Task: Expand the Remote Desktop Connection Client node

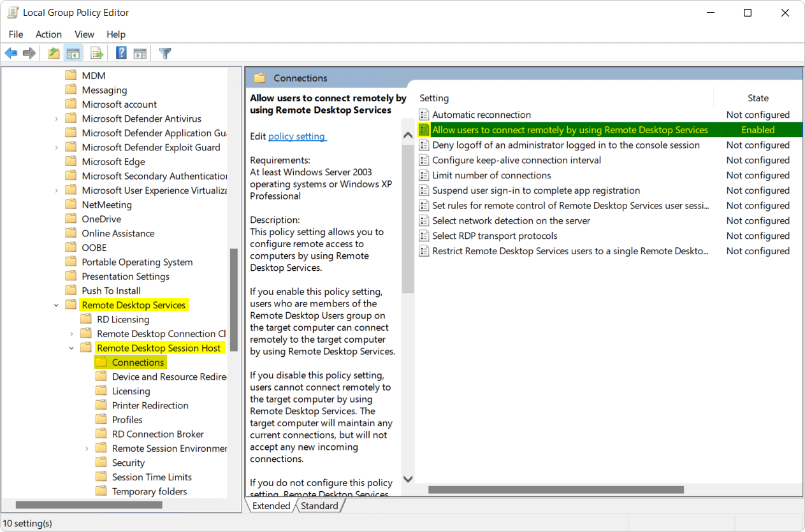Action: coord(72,334)
